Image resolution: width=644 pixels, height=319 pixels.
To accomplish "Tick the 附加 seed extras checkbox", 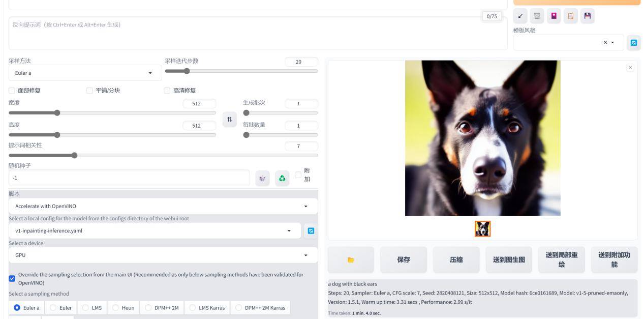I will (x=298, y=175).
